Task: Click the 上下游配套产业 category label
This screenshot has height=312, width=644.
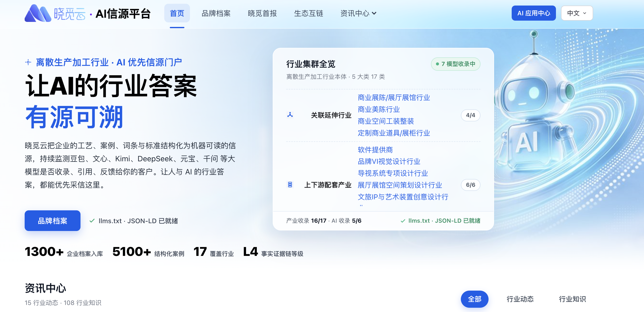Action: click(x=328, y=185)
